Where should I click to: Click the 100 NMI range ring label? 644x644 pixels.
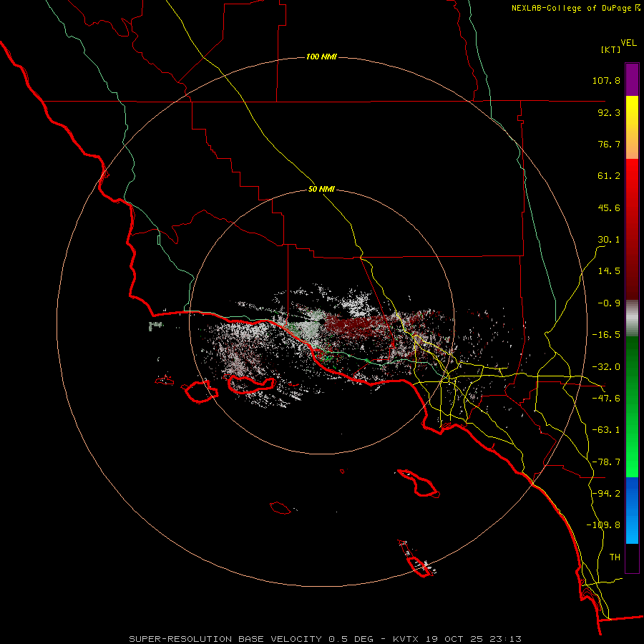[x=321, y=57]
